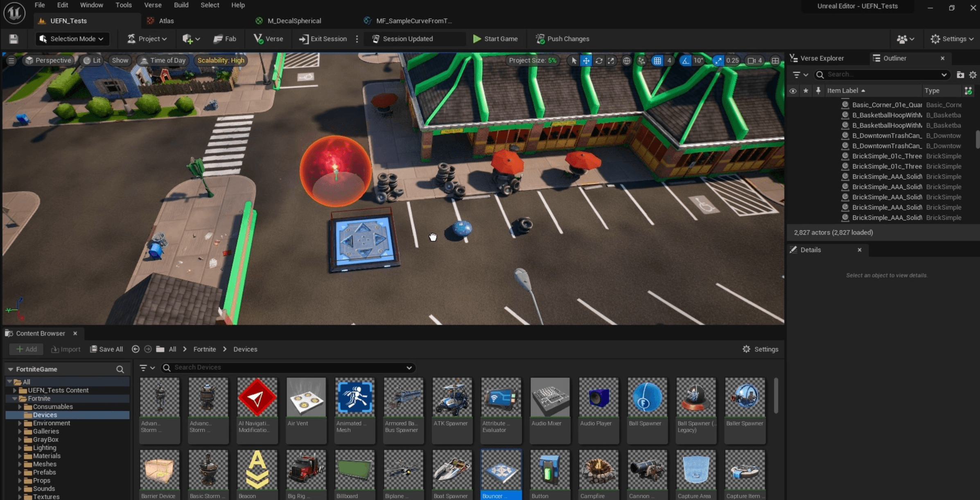Toggle scale snapping in viewport
This screenshot has width=980, height=500.
click(718, 61)
